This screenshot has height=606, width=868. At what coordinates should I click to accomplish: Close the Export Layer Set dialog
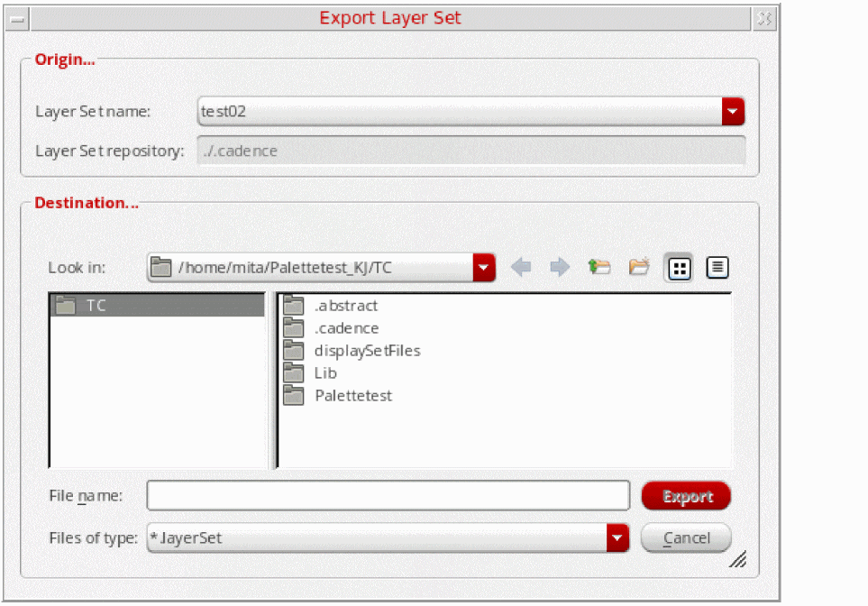[x=764, y=19]
